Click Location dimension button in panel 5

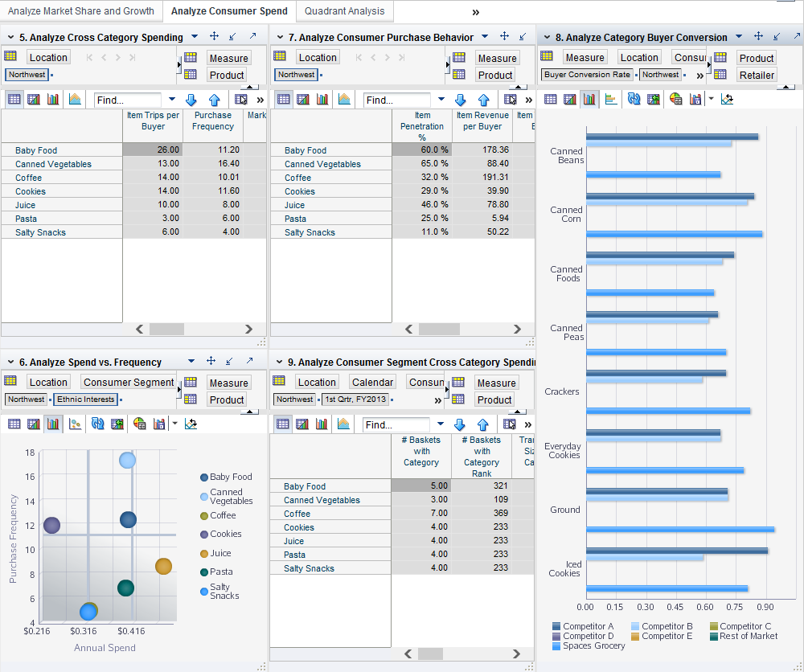click(x=48, y=57)
